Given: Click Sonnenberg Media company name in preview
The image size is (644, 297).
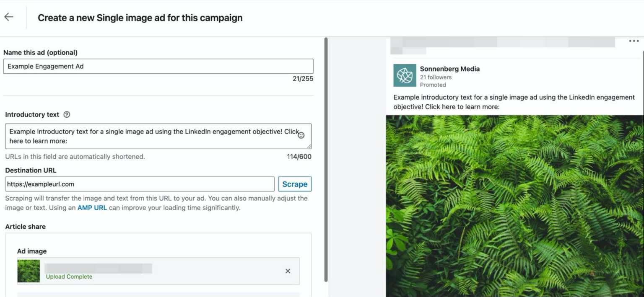Looking at the screenshot, I should click(x=449, y=69).
